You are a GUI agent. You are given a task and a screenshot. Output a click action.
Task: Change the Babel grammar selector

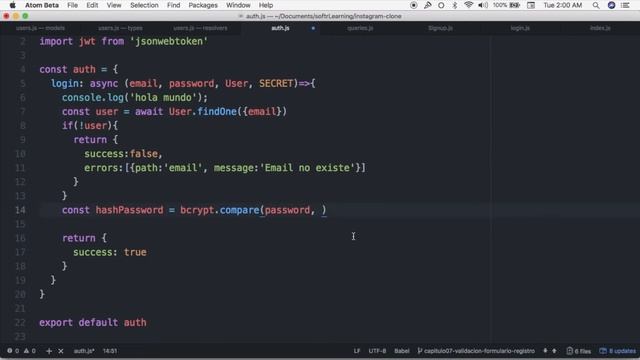click(402, 351)
